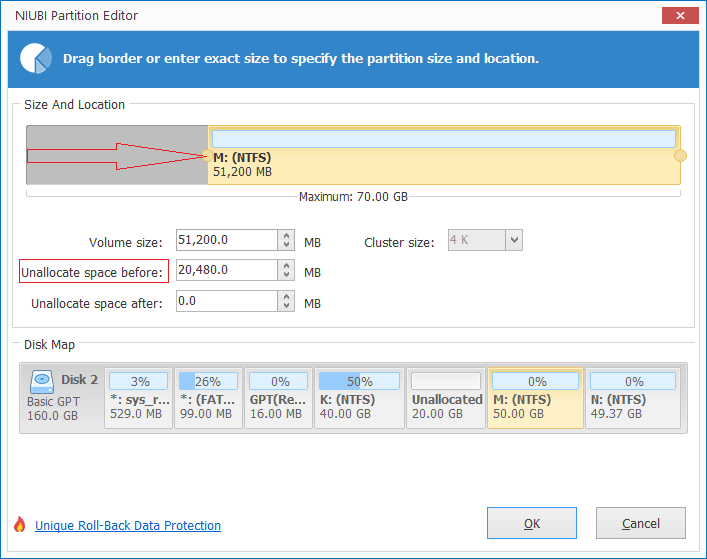This screenshot has width=707, height=559.
Task: Close the NIUBI Partition Editor dialog
Action: point(679,15)
